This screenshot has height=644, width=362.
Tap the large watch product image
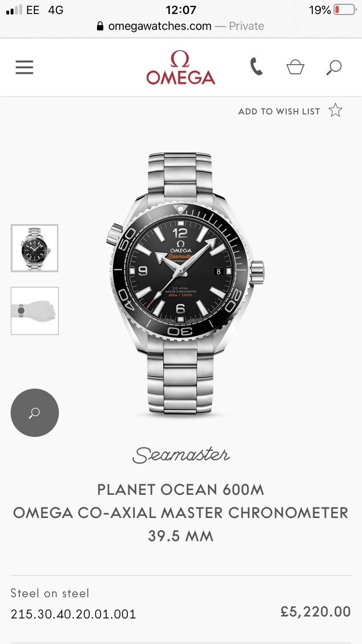coord(184,284)
